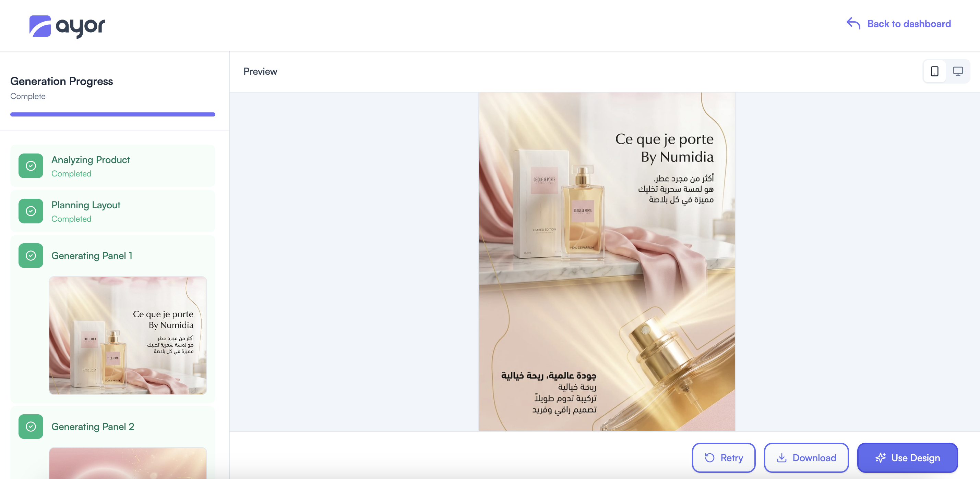The height and width of the screenshot is (479, 980).
Task: Click Planning Layout checkmark icon
Action: click(x=31, y=211)
